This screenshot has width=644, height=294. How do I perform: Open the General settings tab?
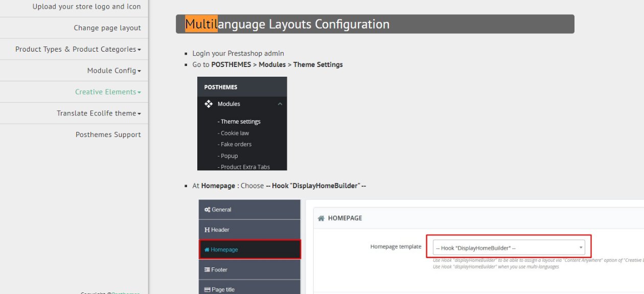pos(249,210)
